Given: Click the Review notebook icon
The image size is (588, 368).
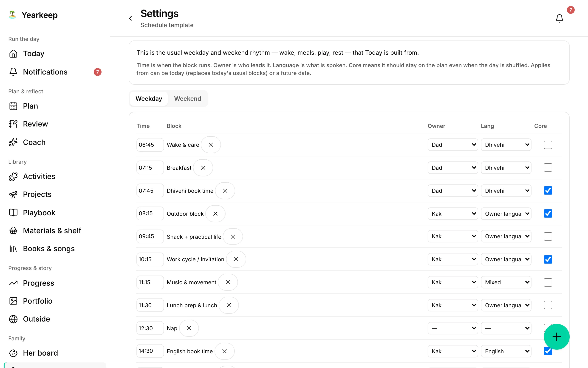Looking at the screenshot, I should 13,124.
